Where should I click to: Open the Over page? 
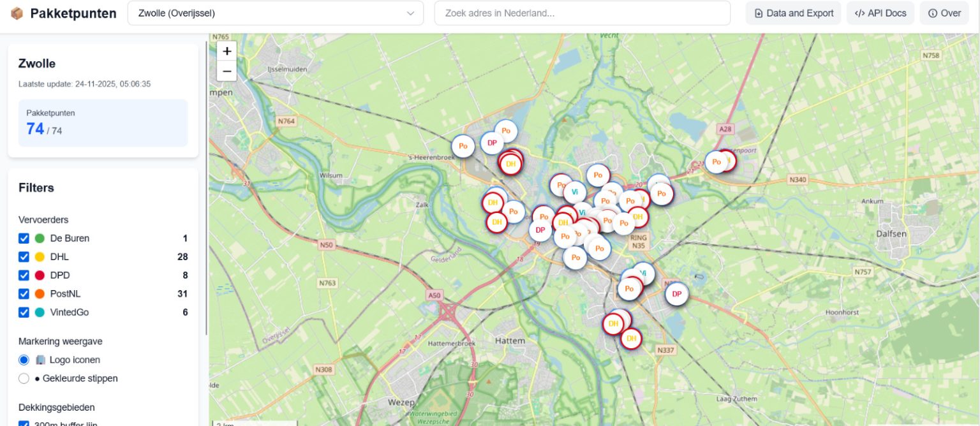click(x=944, y=12)
